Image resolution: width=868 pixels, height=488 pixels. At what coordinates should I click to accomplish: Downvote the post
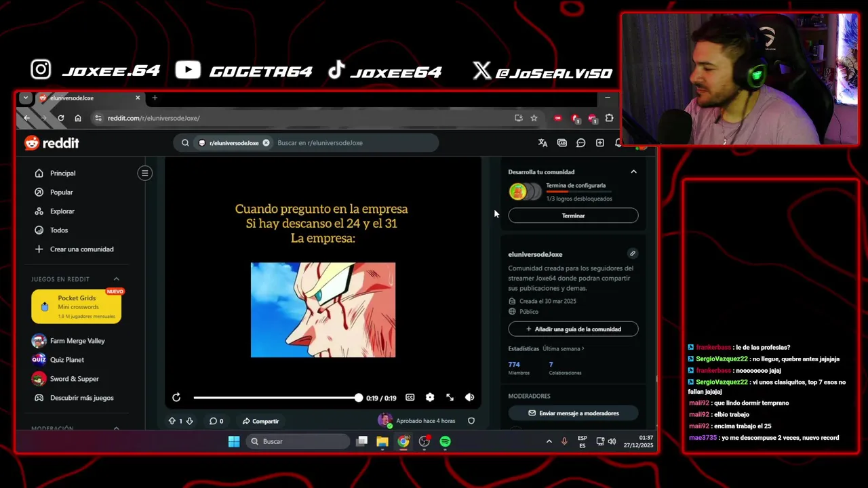pyautogui.click(x=189, y=421)
